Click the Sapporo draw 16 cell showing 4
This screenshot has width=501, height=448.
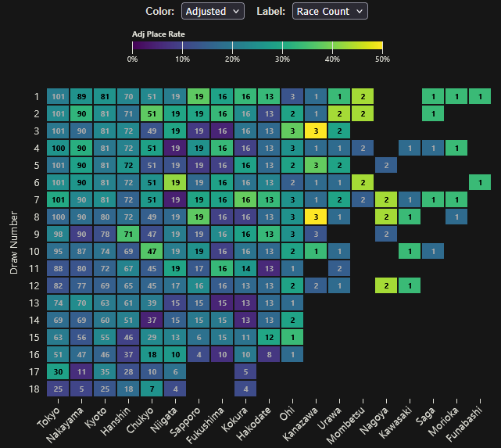pos(199,354)
